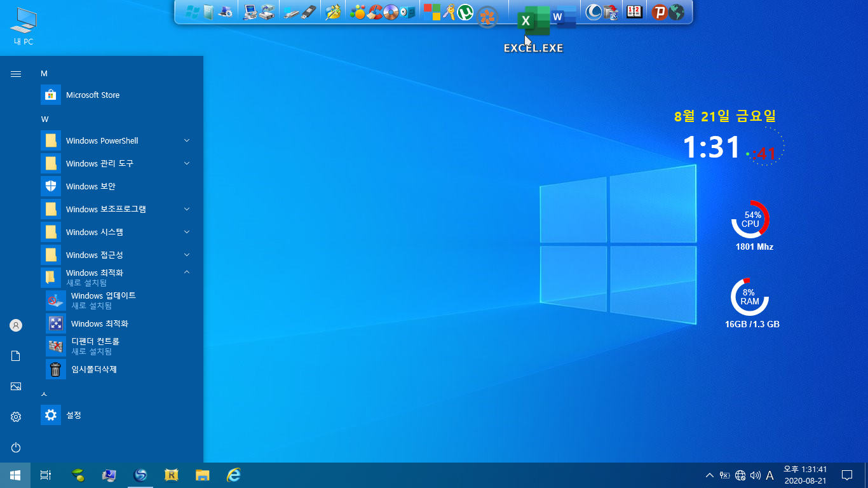Launch Word from the top dock
Image resolution: width=868 pixels, height=488 pixels.
click(564, 17)
